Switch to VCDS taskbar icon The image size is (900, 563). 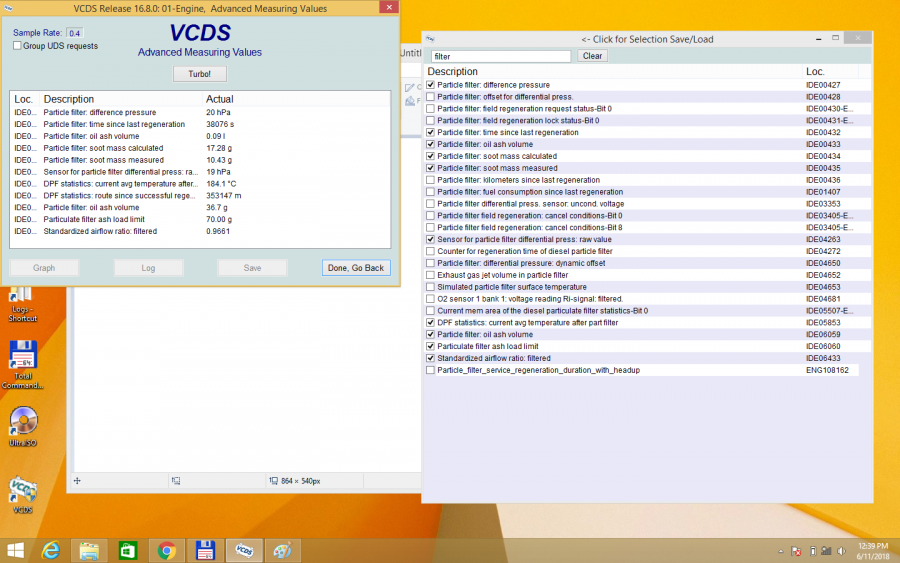[x=244, y=551]
